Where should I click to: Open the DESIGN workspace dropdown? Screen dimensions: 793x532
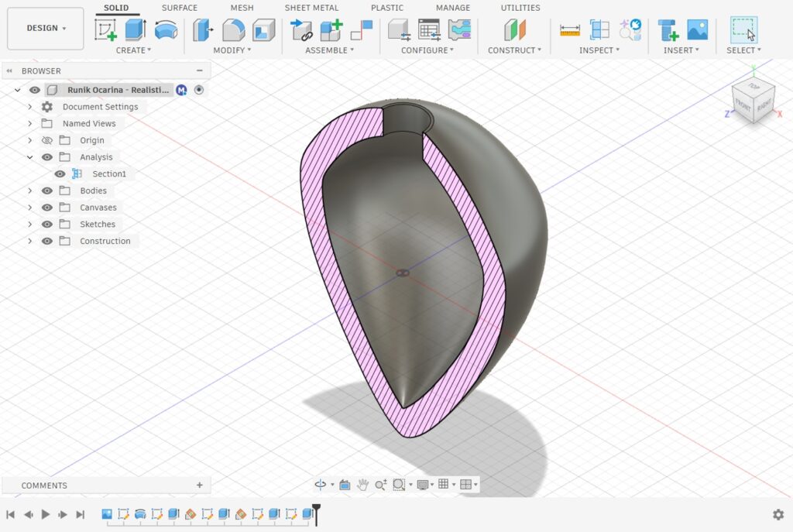pos(46,29)
